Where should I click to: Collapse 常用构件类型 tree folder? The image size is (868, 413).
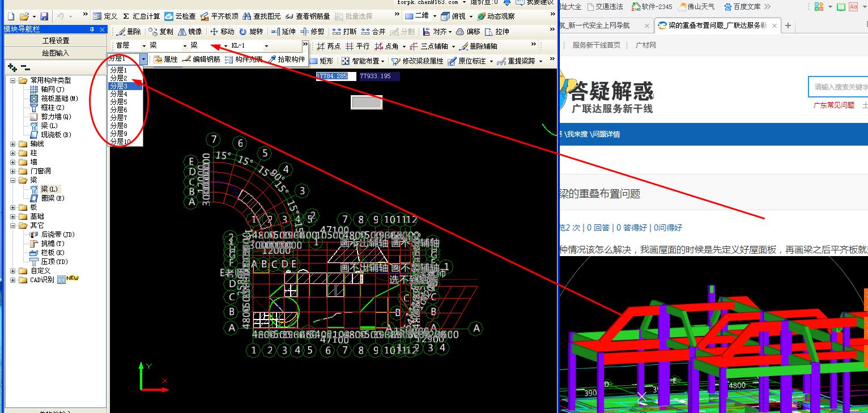point(13,80)
